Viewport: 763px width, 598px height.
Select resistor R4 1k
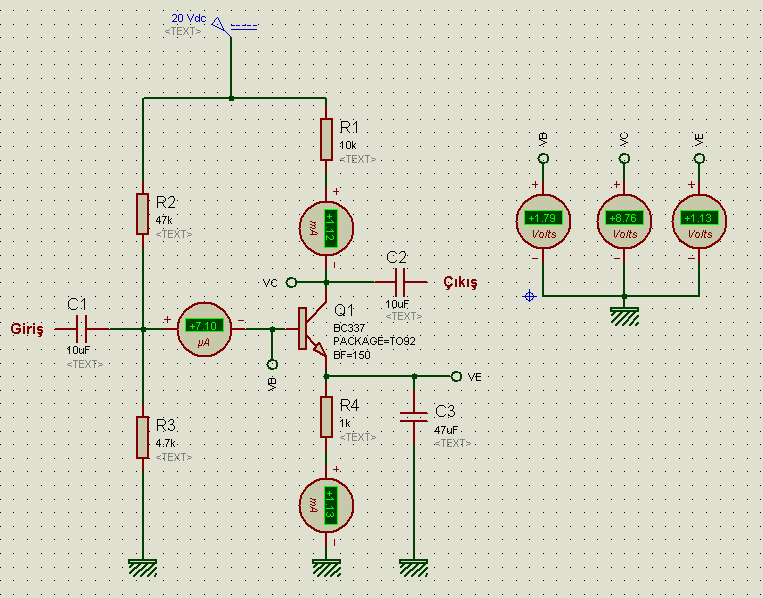tap(327, 416)
